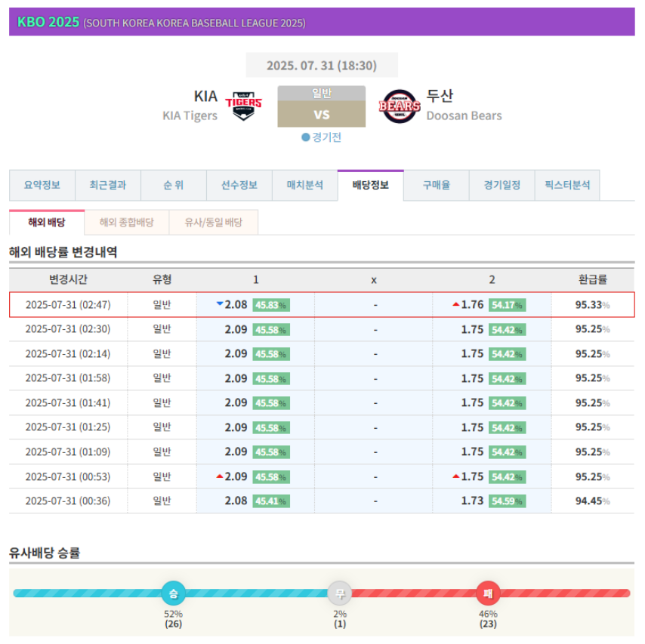Screen dimensions: 645x644
Task: Select the 2025-07-31 (01:09) row timestamp
Action: (x=68, y=451)
